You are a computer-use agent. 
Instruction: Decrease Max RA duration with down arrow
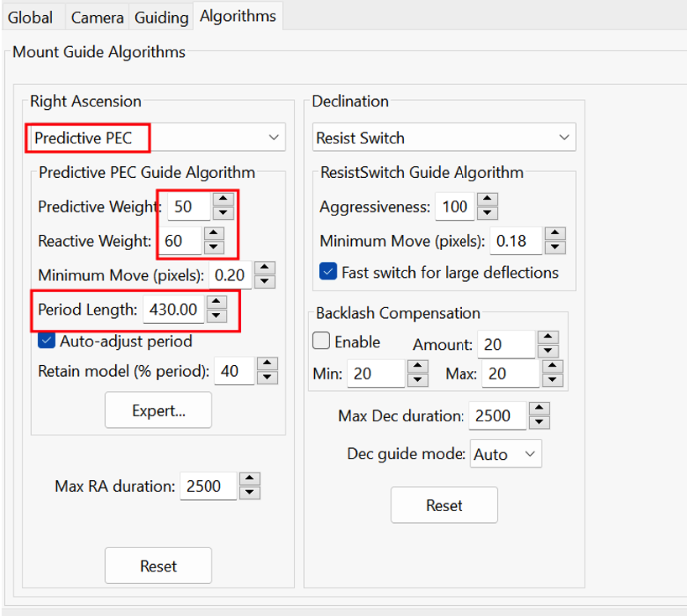coord(249,493)
